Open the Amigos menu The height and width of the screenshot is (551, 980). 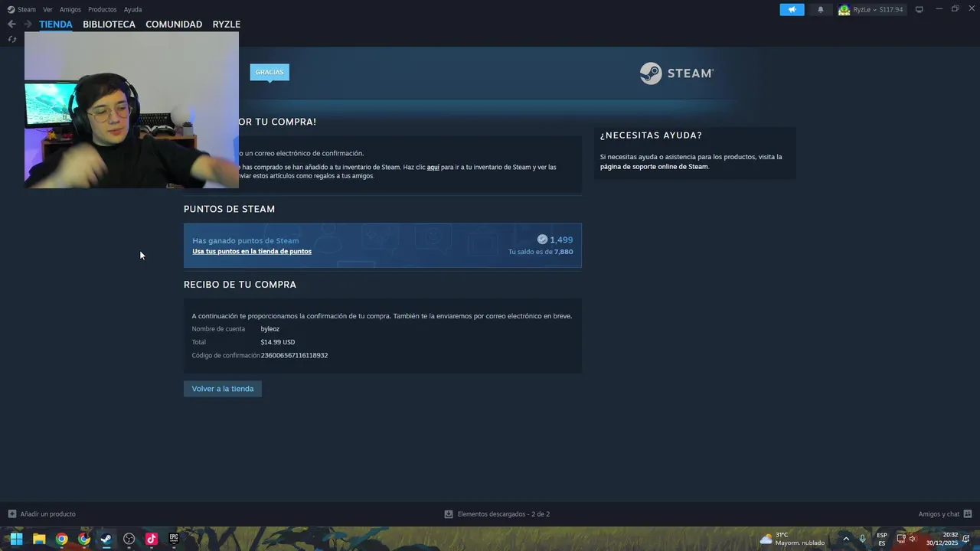click(70, 9)
